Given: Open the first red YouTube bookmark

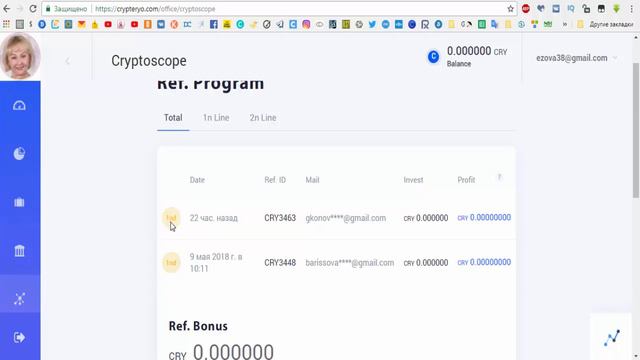Looking at the screenshot, I should tap(108, 24).
